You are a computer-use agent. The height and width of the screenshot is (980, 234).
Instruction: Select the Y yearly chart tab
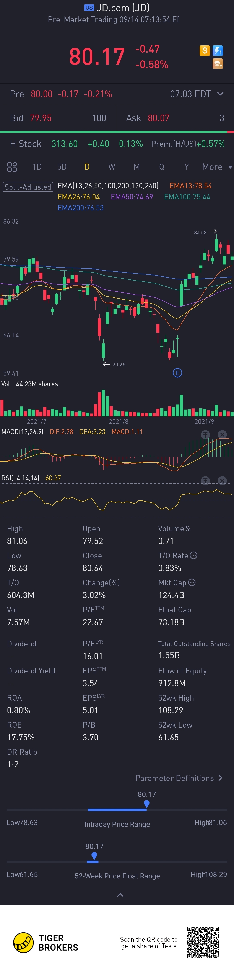click(x=186, y=167)
